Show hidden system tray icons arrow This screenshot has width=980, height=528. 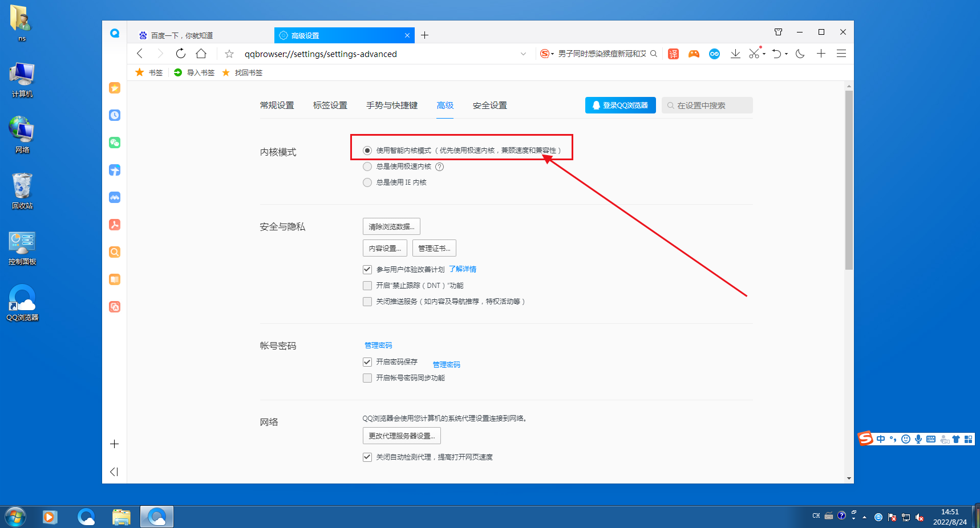coord(865,517)
